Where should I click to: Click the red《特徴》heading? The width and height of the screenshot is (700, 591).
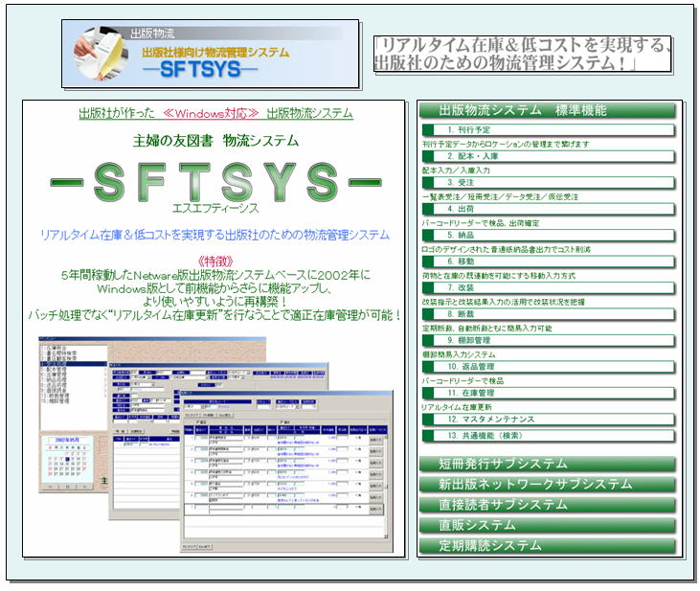(x=215, y=261)
